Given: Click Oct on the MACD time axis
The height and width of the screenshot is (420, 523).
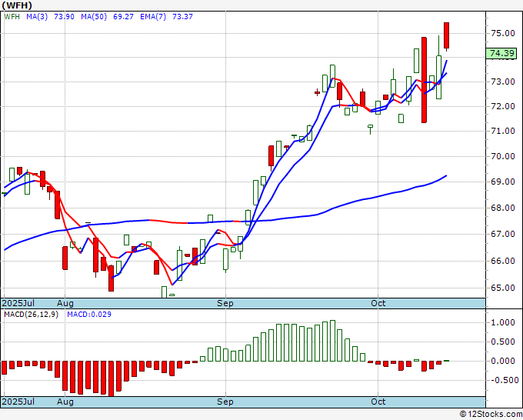Looking at the screenshot, I should coord(378,402).
